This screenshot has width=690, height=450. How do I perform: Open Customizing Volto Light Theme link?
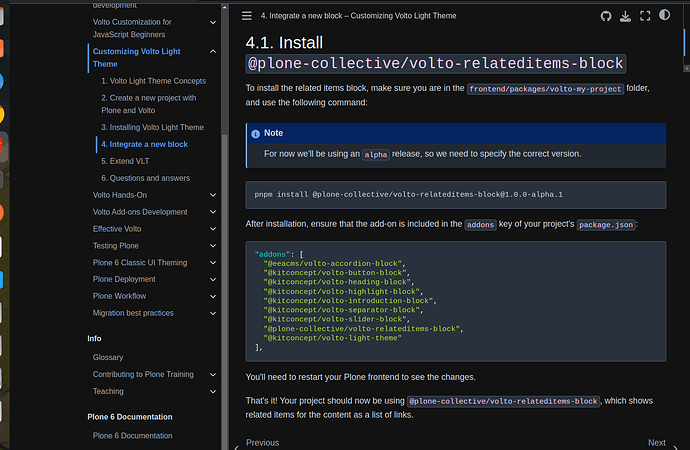(x=136, y=58)
